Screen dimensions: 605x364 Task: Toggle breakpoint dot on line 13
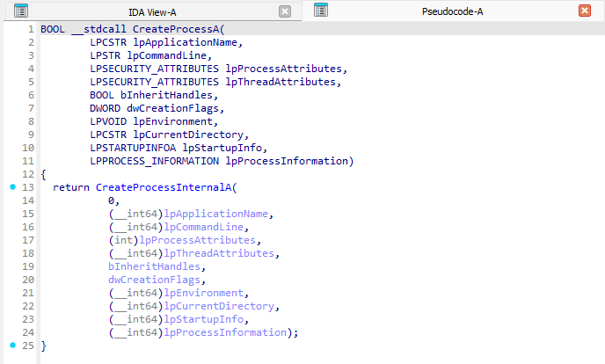click(12, 187)
